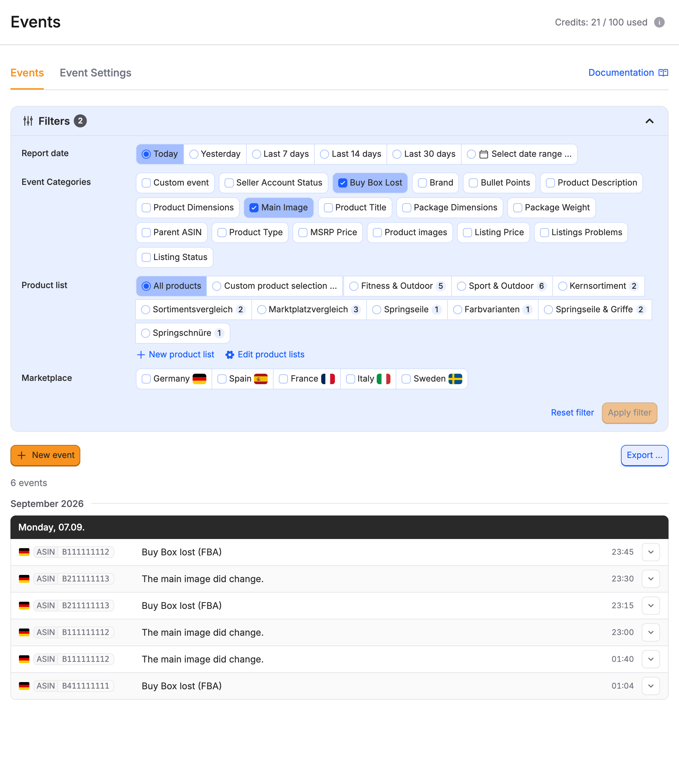Click Reset filter link
This screenshot has height=784, width=679.
[572, 413]
